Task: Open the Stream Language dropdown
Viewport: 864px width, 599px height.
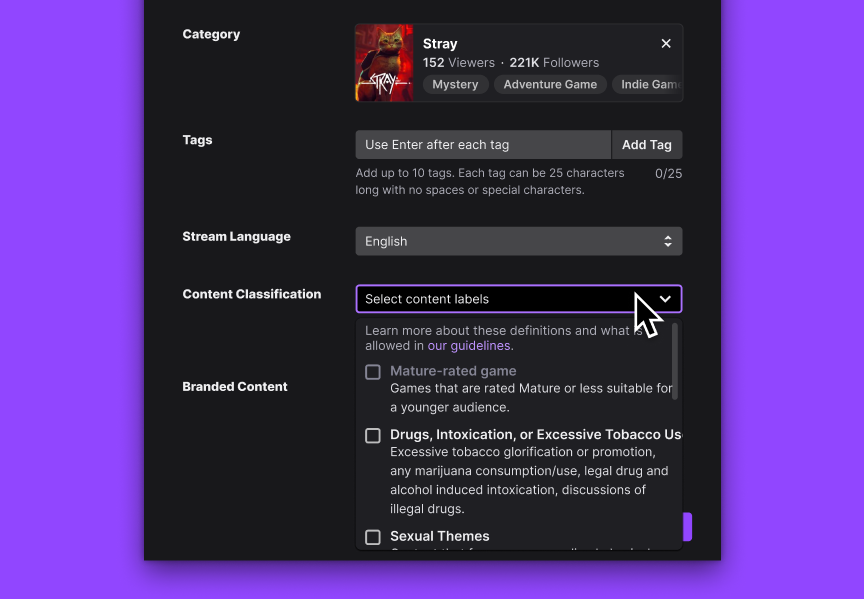Action: [x=518, y=241]
